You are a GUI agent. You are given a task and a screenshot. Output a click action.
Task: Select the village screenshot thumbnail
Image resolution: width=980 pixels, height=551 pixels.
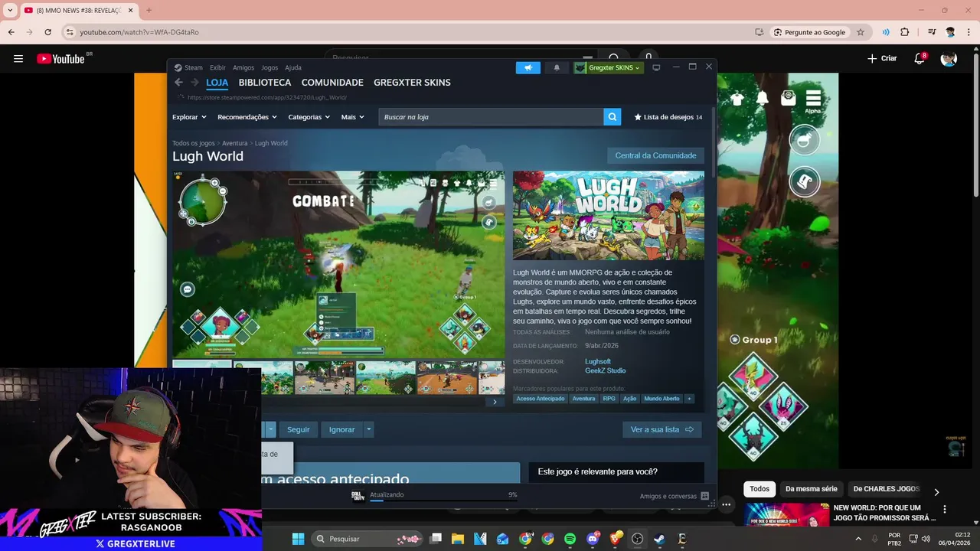(x=325, y=378)
